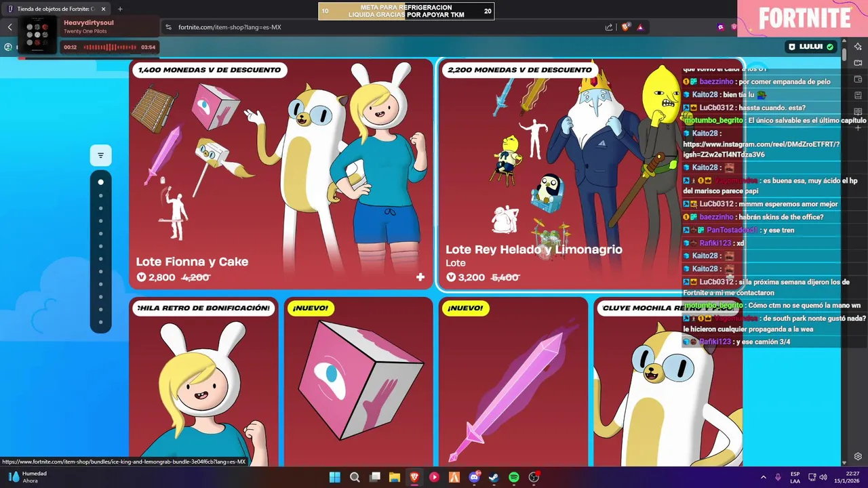This screenshot has width=868, height=488.
Task: Click chat username PanTostadoxd
Action: (x=732, y=230)
